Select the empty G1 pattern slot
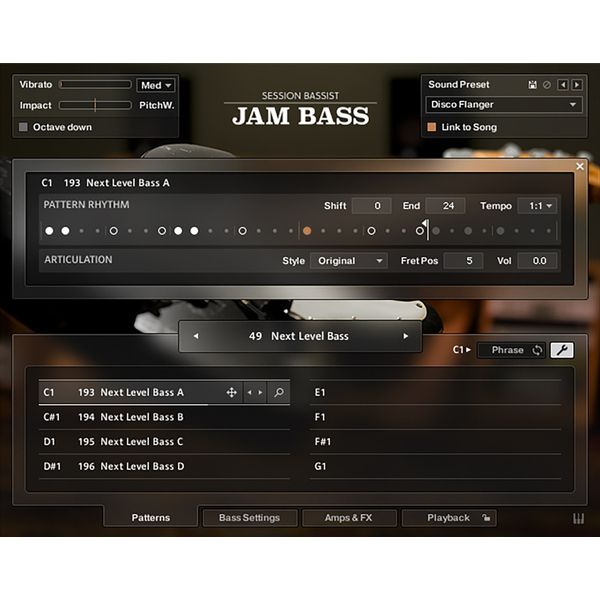Image resolution: width=600 pixels, height=600 pixels. (435, 466)
